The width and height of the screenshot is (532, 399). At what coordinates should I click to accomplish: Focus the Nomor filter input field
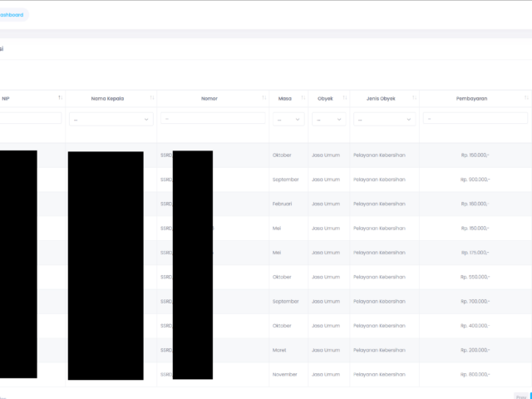[213, 118]
